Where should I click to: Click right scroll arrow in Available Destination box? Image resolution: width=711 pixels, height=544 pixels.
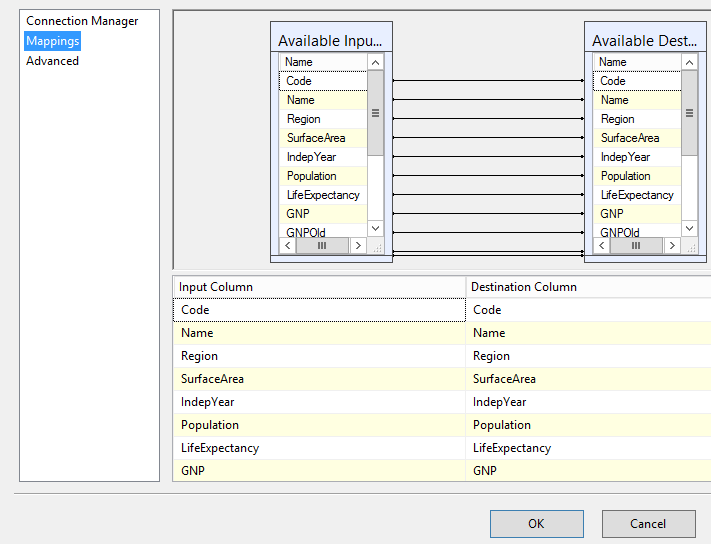pyautogui.click(x=672, y=245)
